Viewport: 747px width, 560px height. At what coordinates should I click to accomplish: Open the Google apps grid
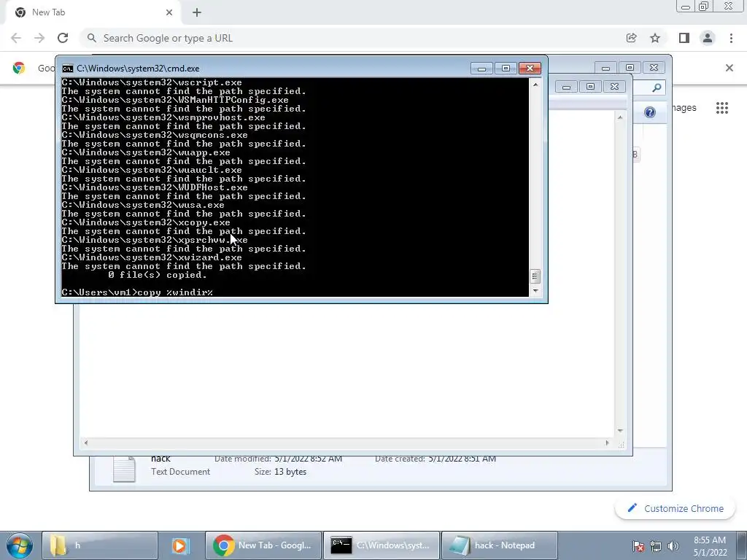(721, 108)
